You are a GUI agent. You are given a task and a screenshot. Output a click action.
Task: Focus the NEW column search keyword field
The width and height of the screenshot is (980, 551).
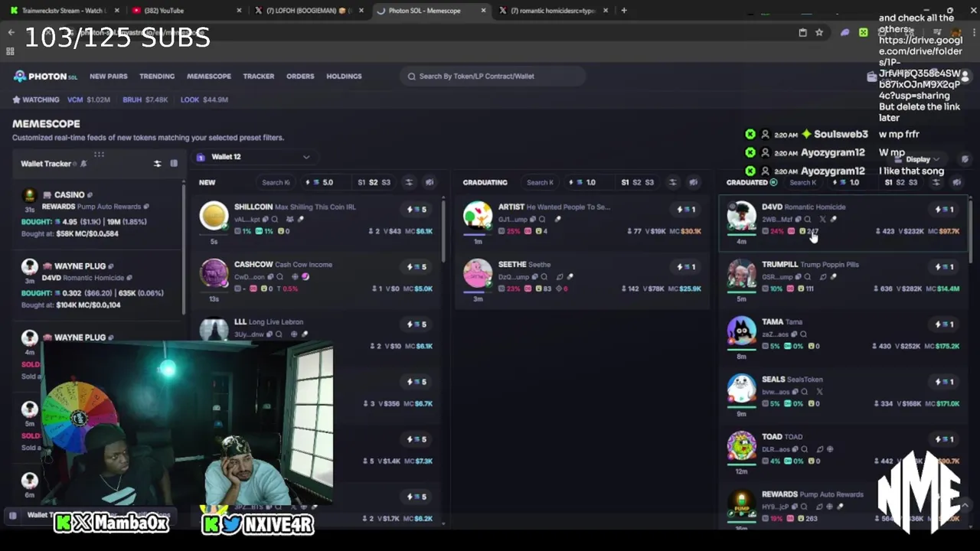[276, 183]
